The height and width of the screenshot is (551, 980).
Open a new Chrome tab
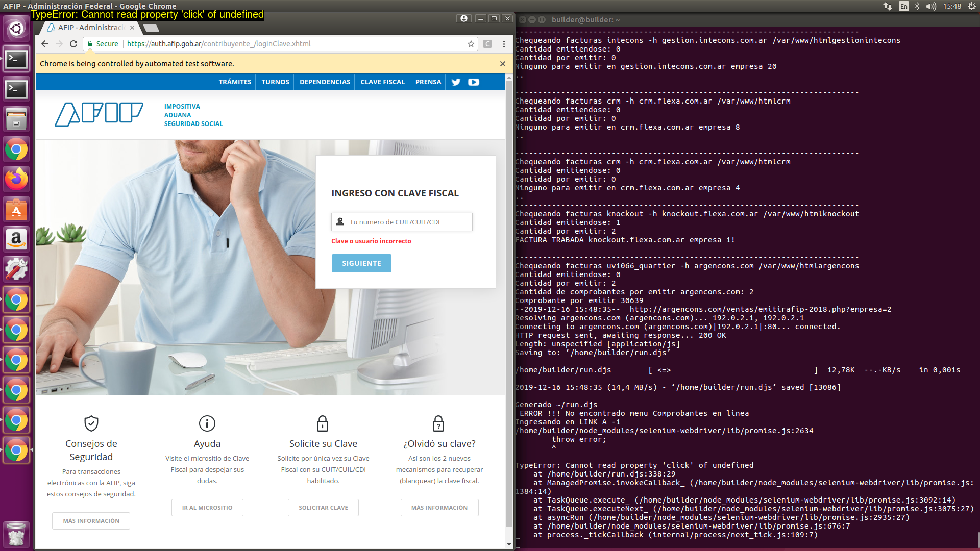pos(150,28)
